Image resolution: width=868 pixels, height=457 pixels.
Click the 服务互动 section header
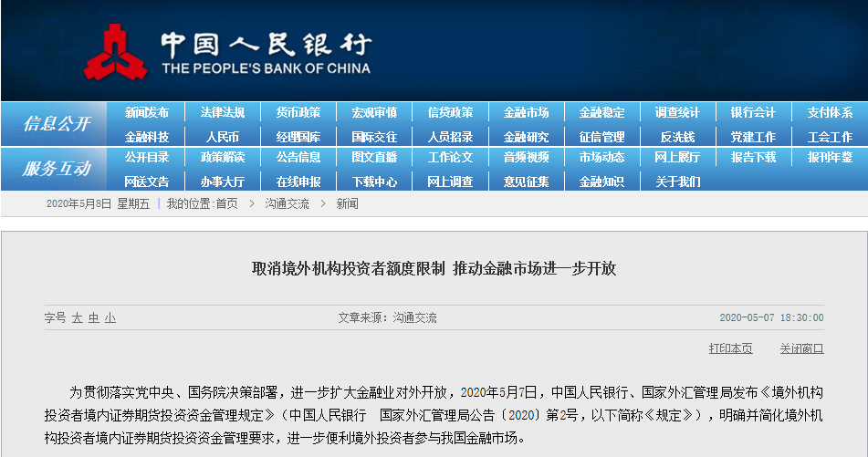coord(57,168)
